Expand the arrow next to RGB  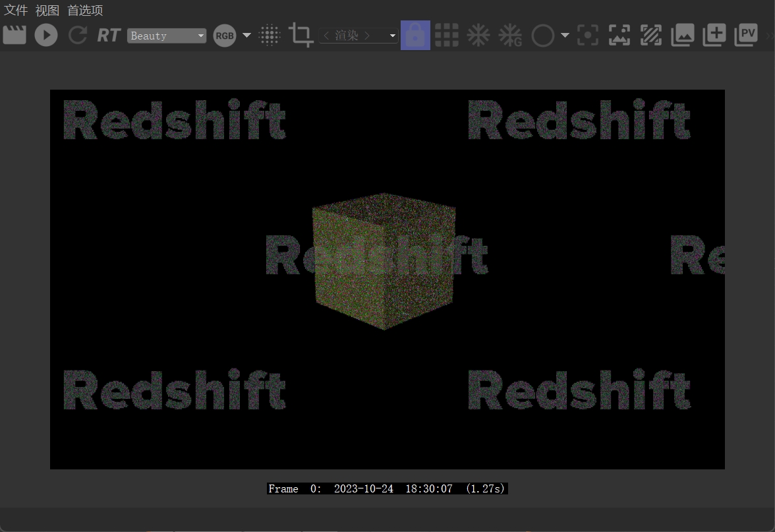pos(247,36)
